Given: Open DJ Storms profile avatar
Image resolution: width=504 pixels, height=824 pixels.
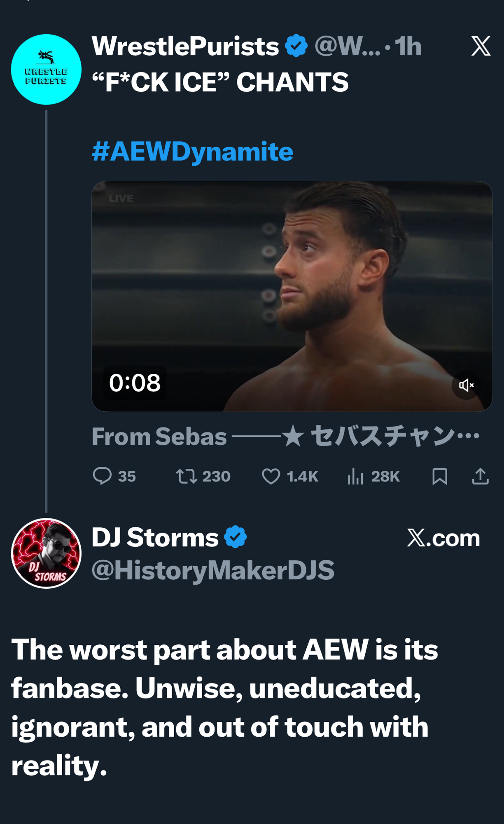Looking at the screenshot, I should 46,553.
